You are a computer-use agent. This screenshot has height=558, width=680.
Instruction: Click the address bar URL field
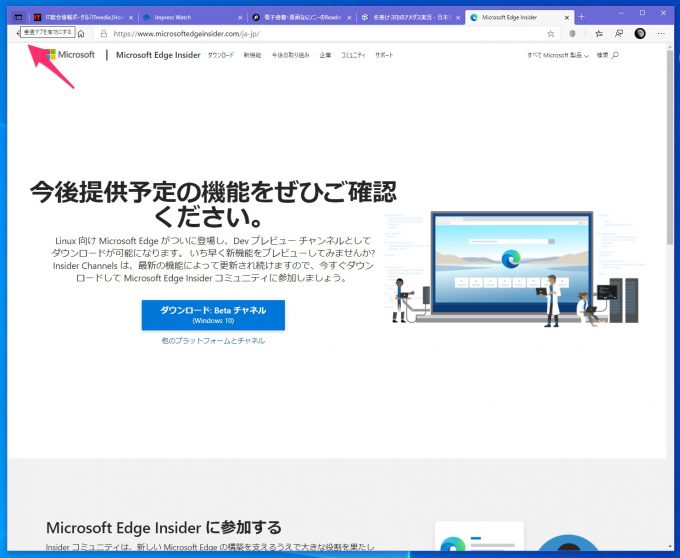coord(325,34)
